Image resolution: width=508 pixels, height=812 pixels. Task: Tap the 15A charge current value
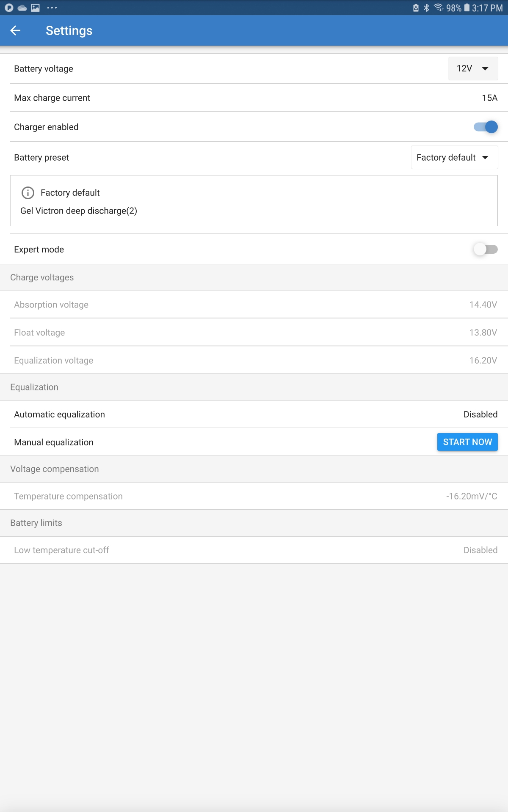(x=490, y=98)
